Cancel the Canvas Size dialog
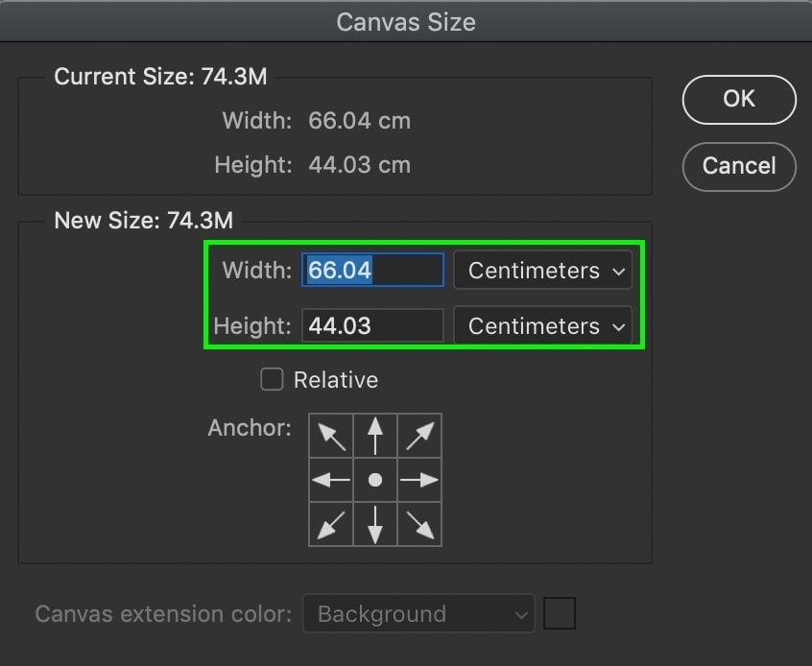Viewport: 812px width, 666px height. [x=738, y=166]
